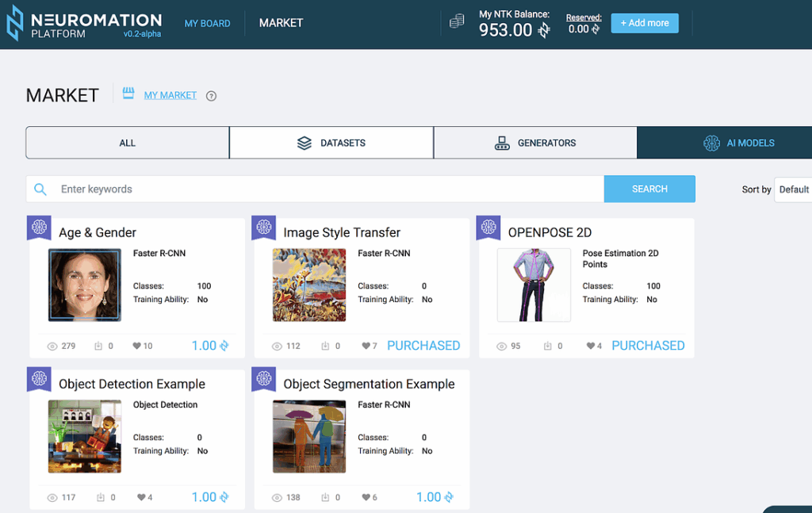Screen dimensions: 812x513
Task: Open the help question mark icon
Action: click(x=211, y=96)
